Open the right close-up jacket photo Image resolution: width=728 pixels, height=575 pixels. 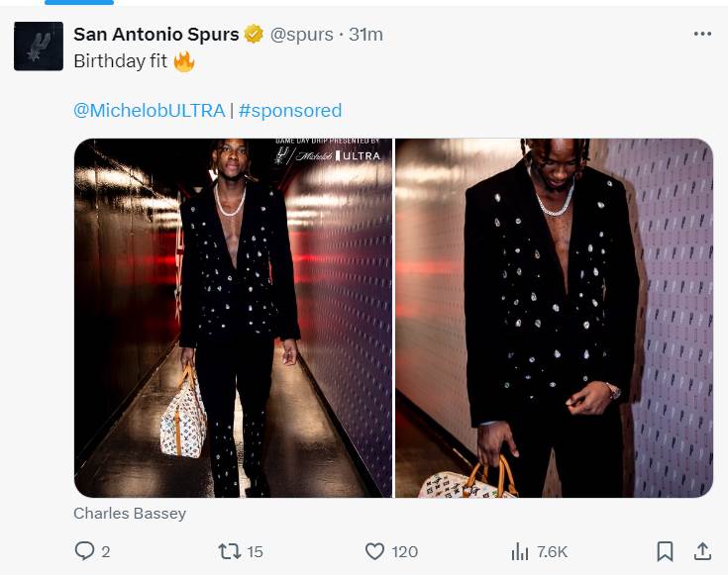pyautogui.click(x=555, y=318)
